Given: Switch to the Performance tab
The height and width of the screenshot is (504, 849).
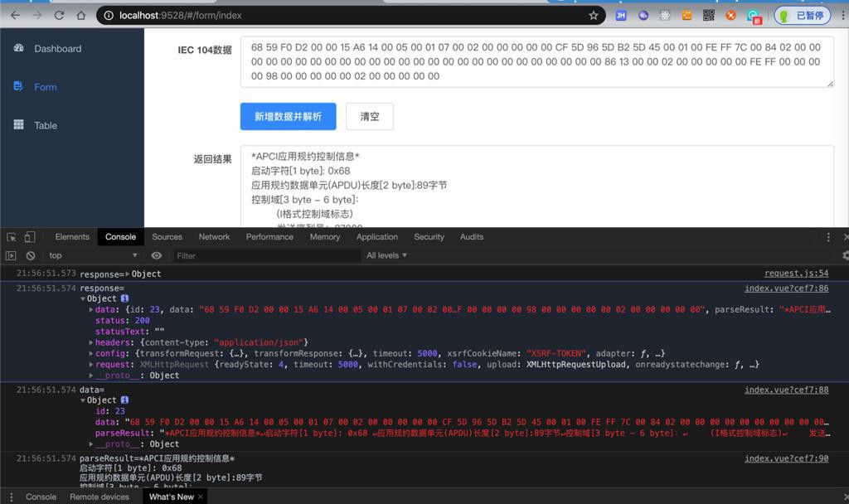Looking at the screenshot, I should pos(269,237).
